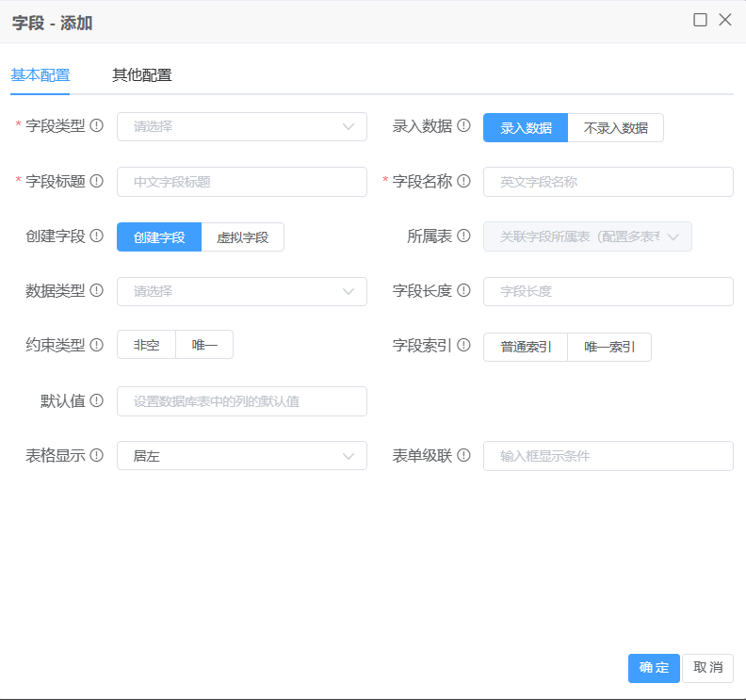Click the info icon beside 表单级联
746x700 pixels.
point(463,456)
